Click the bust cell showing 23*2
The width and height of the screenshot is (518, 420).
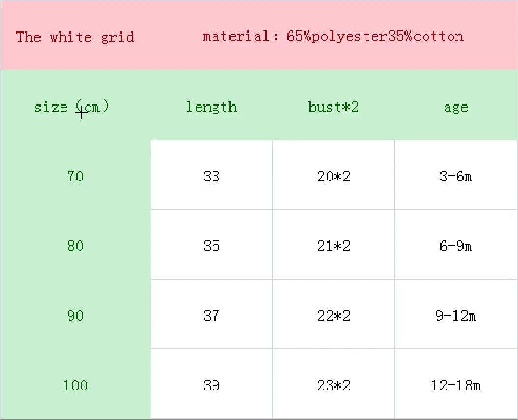point(334,384)
